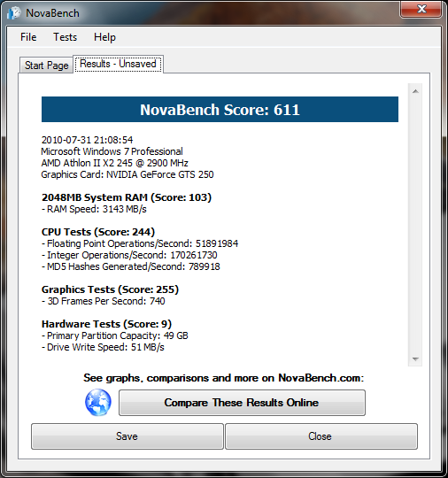Click the NovaBench Score: 611 banner
The width and height of the screenshot is (448, 478).
[220, 110]
